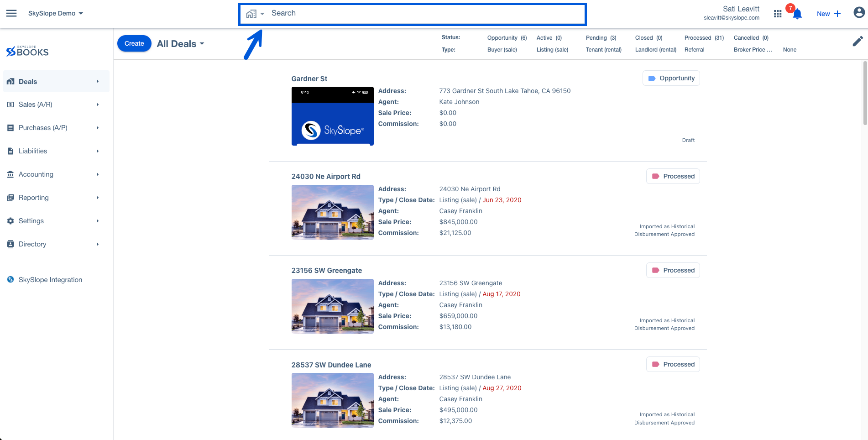Image resolution: width=868 pixels, height=440 pixels.
Task: Open the Gardner St deal title
Action: 309,79
